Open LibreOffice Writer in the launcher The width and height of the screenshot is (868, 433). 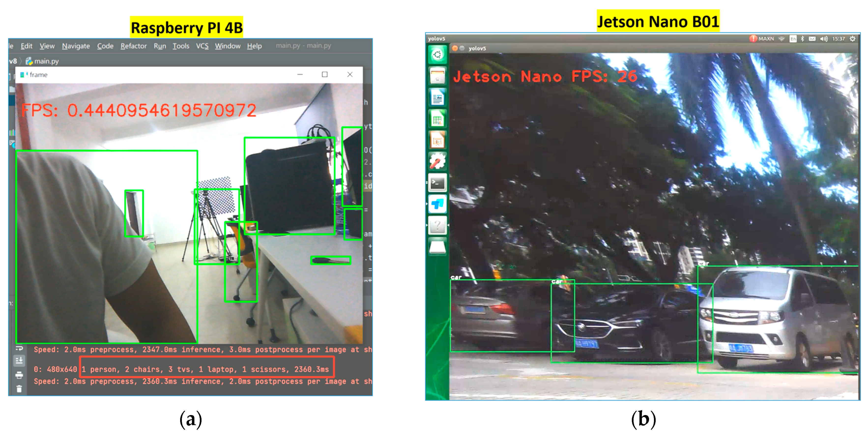(x=437, y=97)
